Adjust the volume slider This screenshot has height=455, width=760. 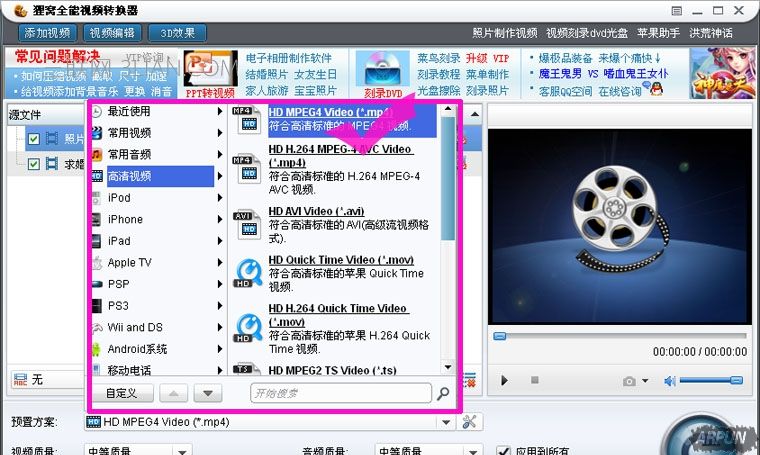[711, 381]
